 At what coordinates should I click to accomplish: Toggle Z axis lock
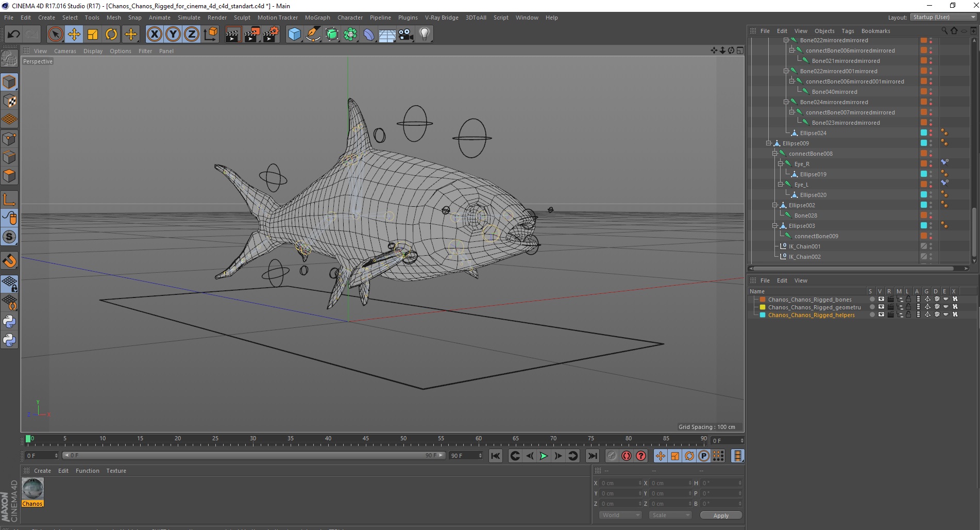pyautogui.click(x=191, y=35)
